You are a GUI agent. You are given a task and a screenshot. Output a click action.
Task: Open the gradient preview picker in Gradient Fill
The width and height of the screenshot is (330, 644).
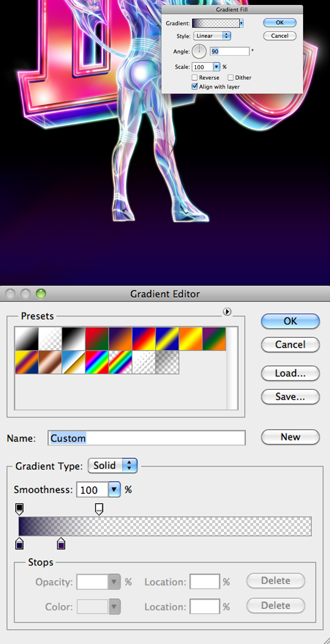[216, 24]
